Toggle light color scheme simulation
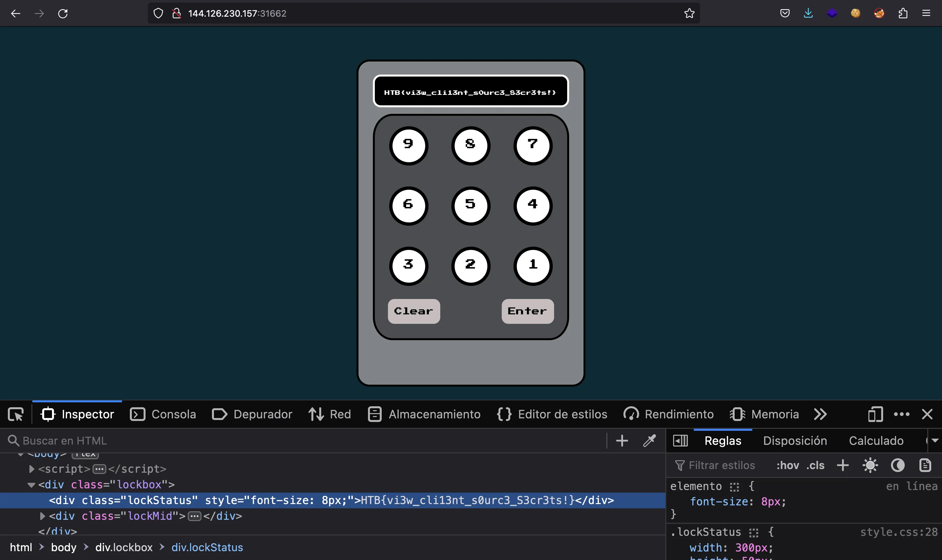Image resolution: width=942 pixels, height=560 pixels. point(870,465)
